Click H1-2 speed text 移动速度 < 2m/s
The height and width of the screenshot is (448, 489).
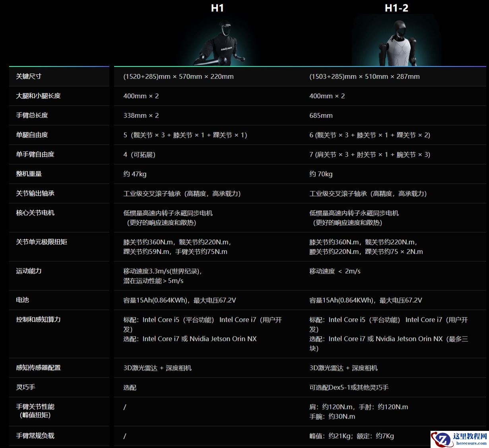tap(335, 271)
